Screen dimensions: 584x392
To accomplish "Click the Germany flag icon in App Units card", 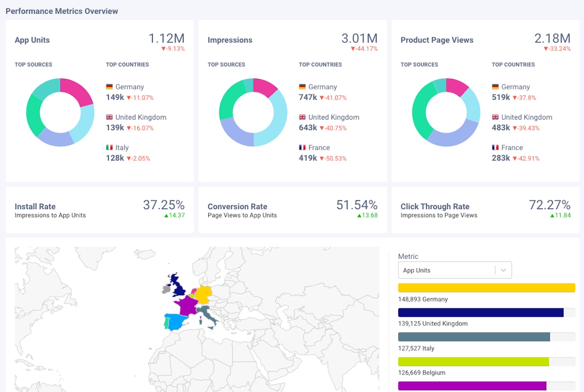I will click(109, 87).
